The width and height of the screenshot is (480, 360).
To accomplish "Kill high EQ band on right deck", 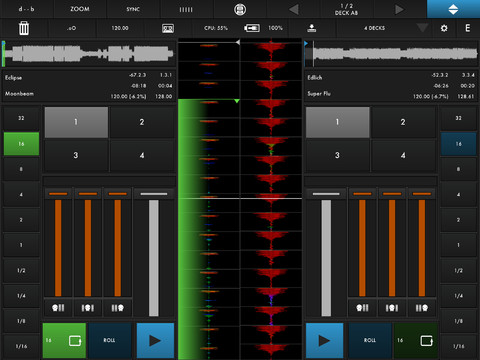I will [422, 307].
